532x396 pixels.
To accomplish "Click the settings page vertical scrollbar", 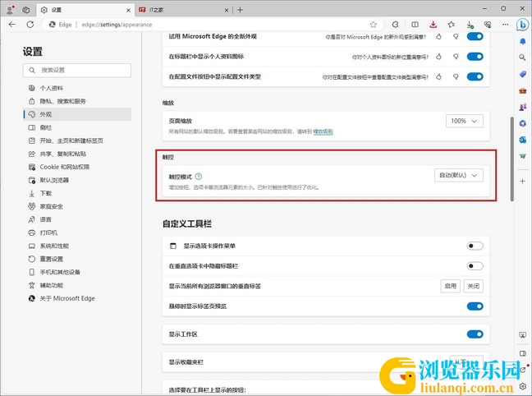I will (512, 159).
